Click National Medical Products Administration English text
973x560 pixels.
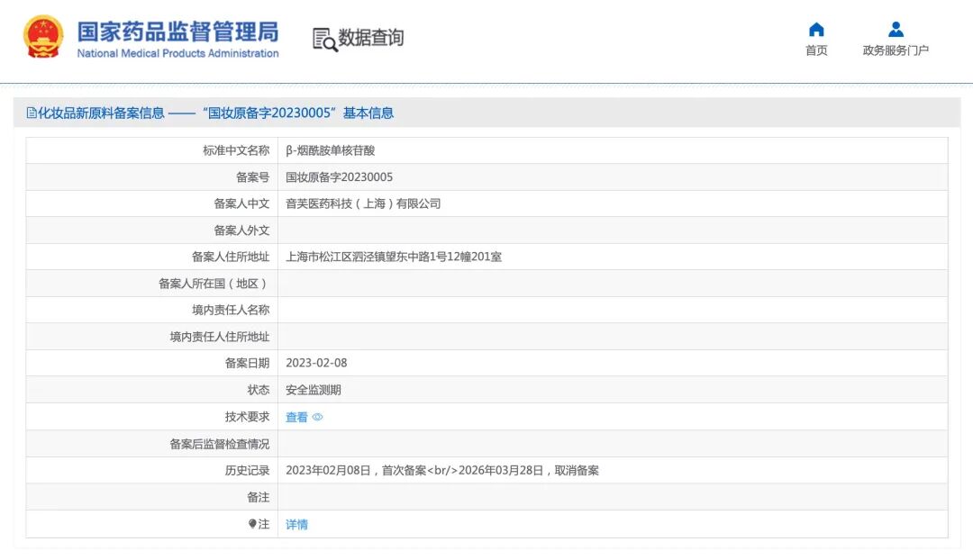tap(177, 53)
